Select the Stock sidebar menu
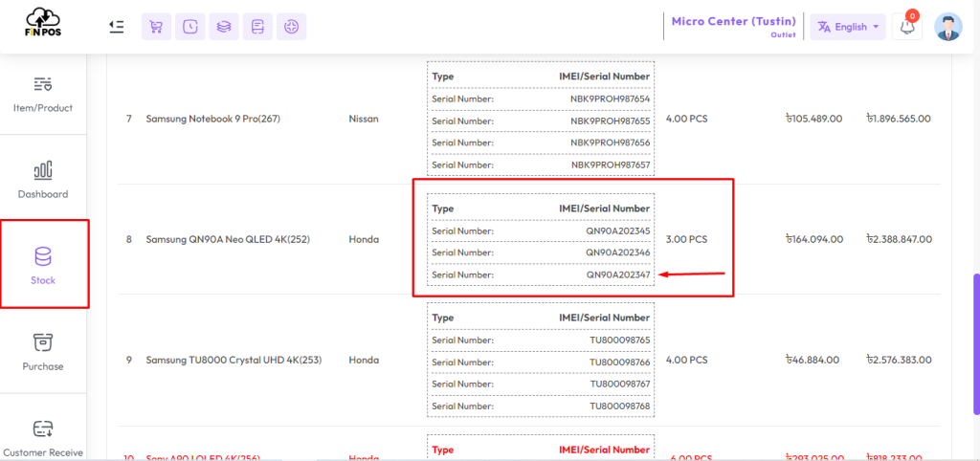 (x=44, y=266)
